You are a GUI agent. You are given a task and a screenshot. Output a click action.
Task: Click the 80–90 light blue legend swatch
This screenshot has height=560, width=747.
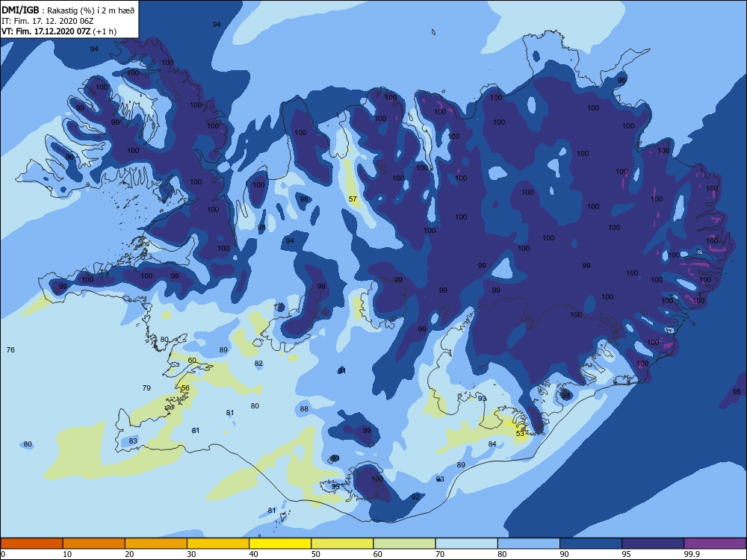pos(529,544)
